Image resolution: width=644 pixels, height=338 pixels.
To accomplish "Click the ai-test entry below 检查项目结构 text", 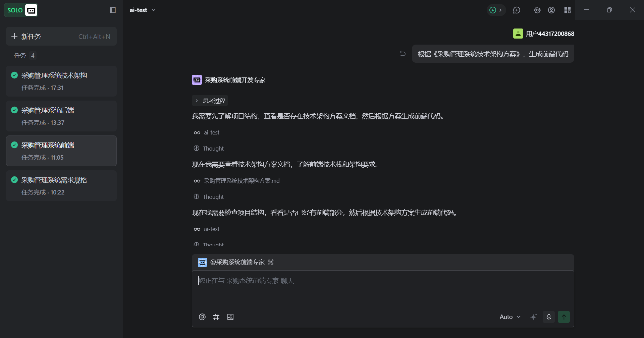I will coord(207,229).
